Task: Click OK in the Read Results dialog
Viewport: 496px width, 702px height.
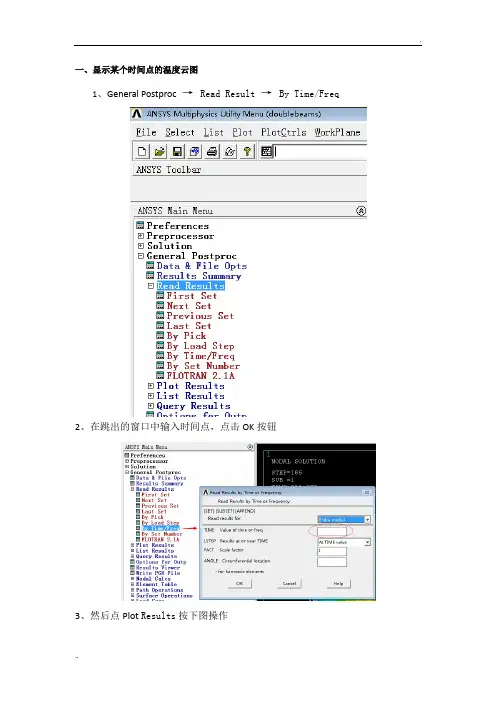Action: coord(239,583)
